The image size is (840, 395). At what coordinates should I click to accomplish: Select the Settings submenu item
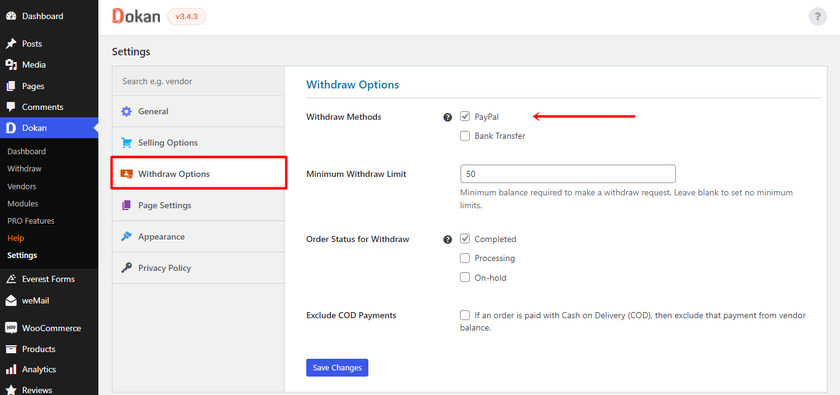pyautogui.click(x=22, y=256)
